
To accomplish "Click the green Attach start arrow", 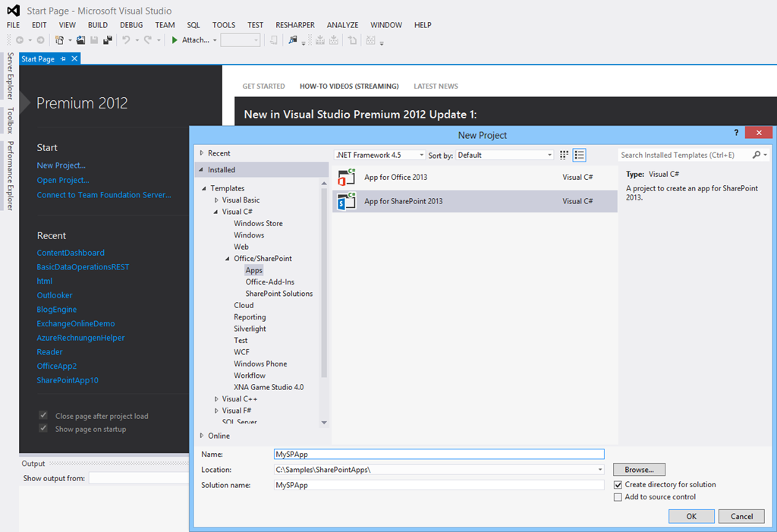I will 175,40.
